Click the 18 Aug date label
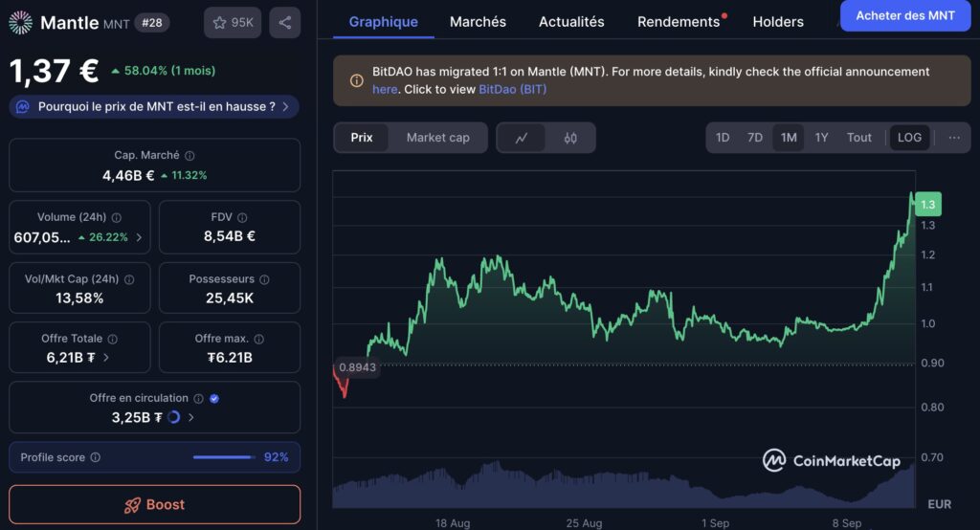The height and width of the screenshot is (530, 980). [453, 523]
